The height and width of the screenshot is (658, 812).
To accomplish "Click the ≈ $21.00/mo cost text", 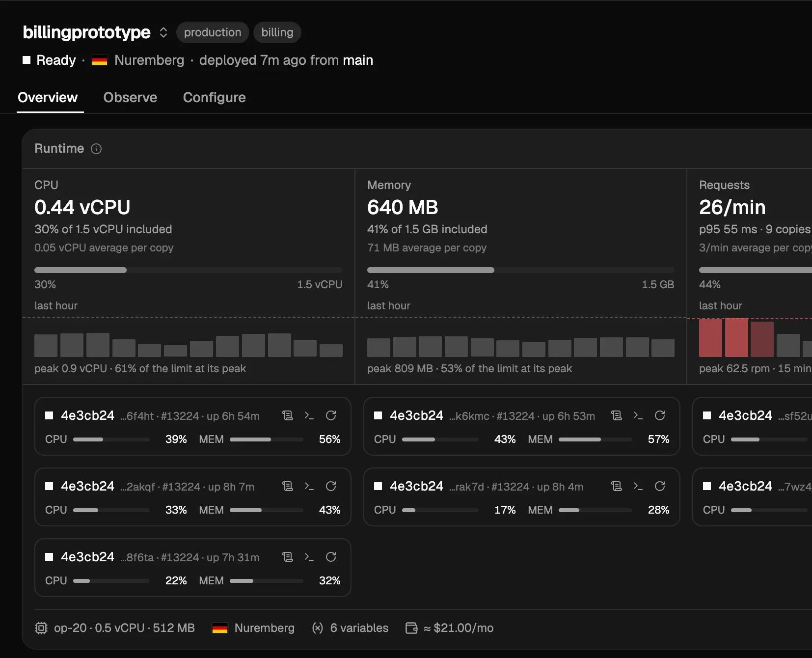I will tap(459, 628).
